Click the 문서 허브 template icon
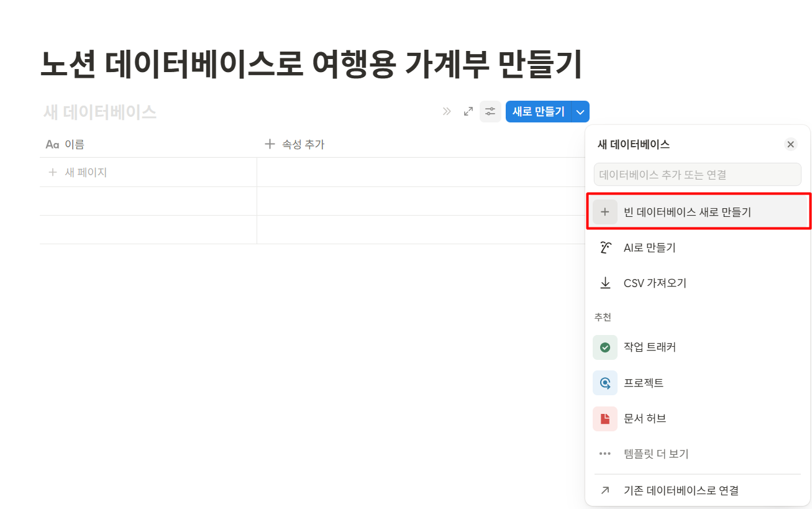 (x=605, y=418)
